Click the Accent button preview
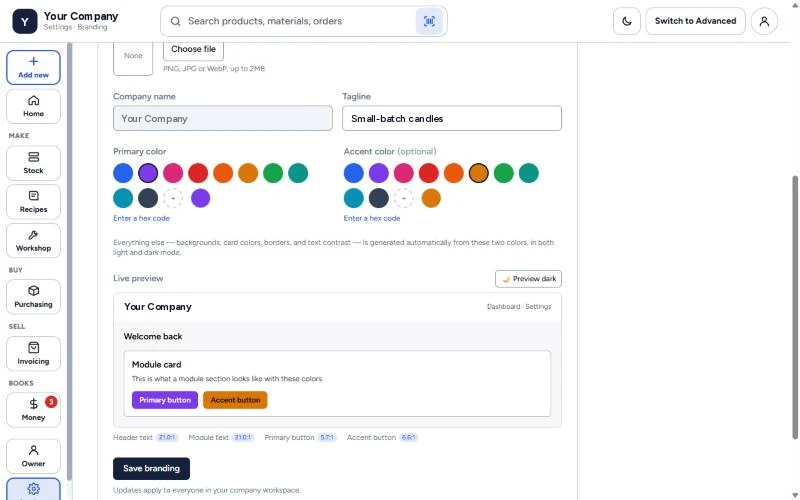The height and width of the screenshot is (500, 800). [235, 400]
